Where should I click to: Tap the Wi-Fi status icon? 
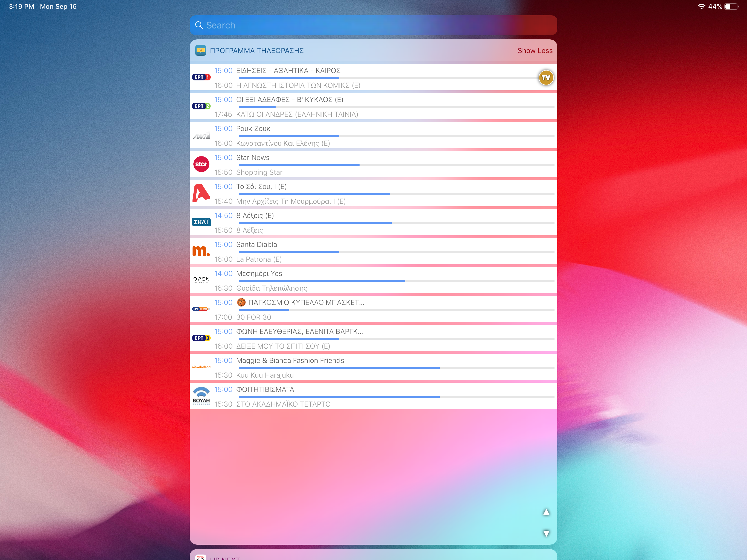point(701,6)
